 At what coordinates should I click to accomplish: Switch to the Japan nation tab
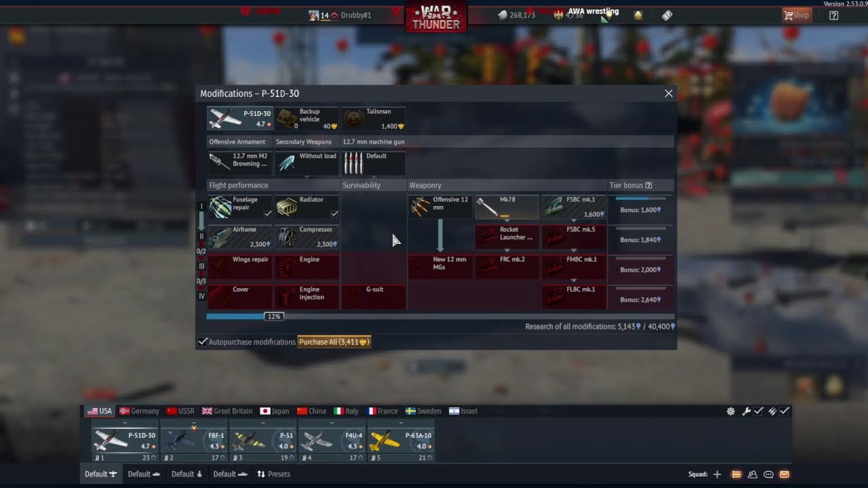click(275, 411)
